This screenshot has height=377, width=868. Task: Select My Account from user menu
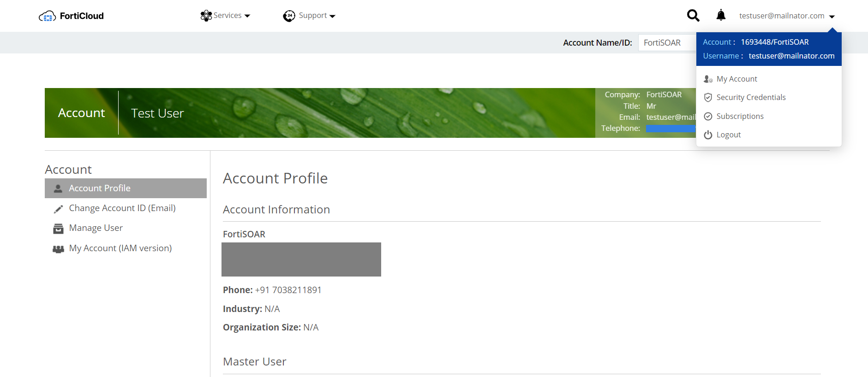[x=736, y=79]
